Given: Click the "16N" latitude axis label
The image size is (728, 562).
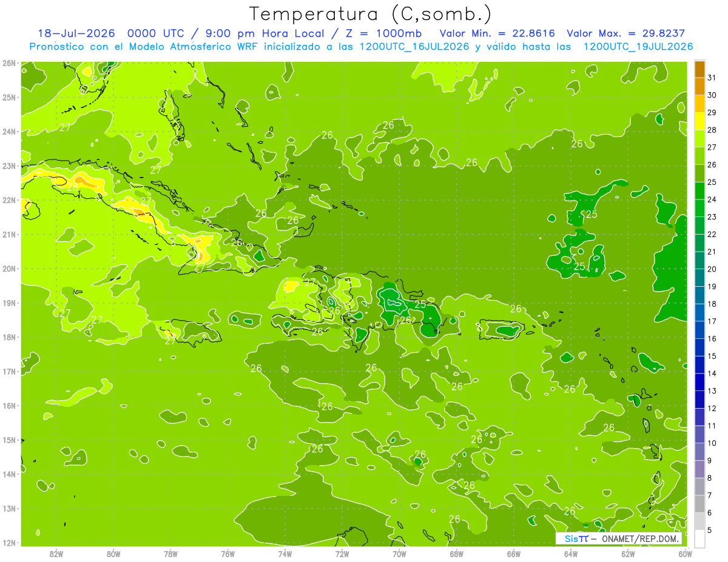Looking at the screenshot, I should pos(8,406).
